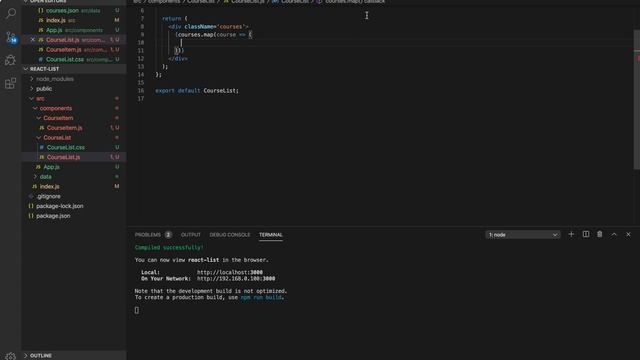Click the terminal prompt cursor
The width and height of the screenshot is (640, 360).
click(x=137, y=310)
